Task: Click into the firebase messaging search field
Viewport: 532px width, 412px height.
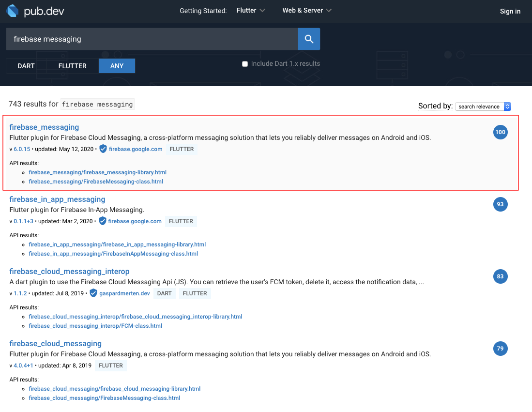Action: coord(152,39)
